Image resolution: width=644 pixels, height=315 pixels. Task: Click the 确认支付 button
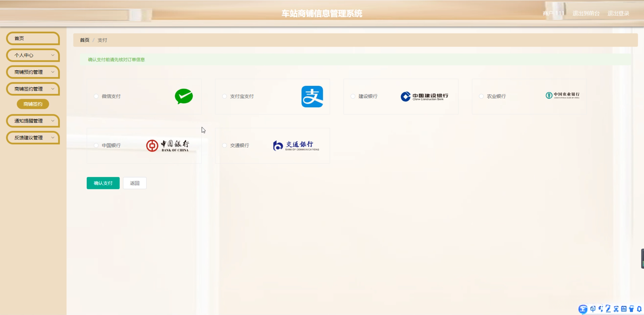(103, 183)
